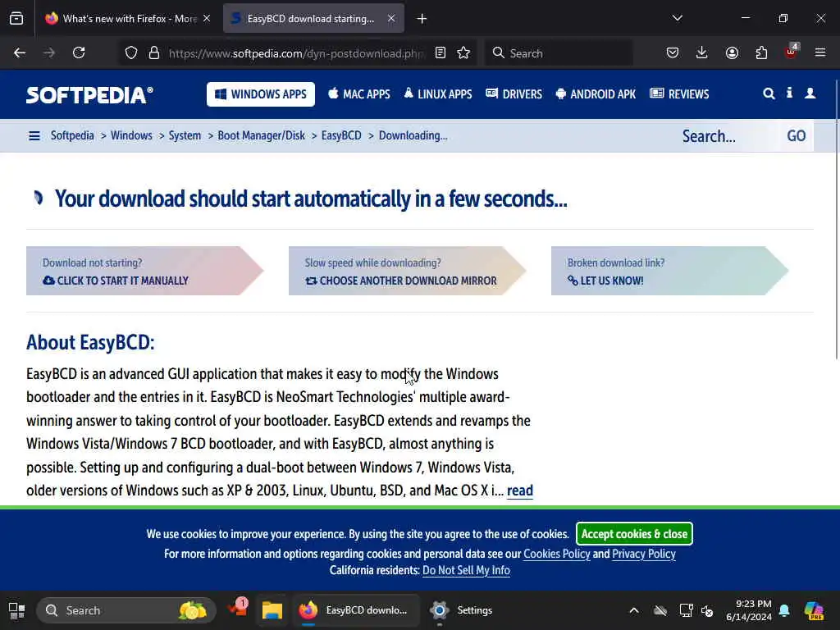Screen dimensions: 840x630
Task: Click the softpedia URL address field
Action: pyautogui.click(x=295, y=53)
